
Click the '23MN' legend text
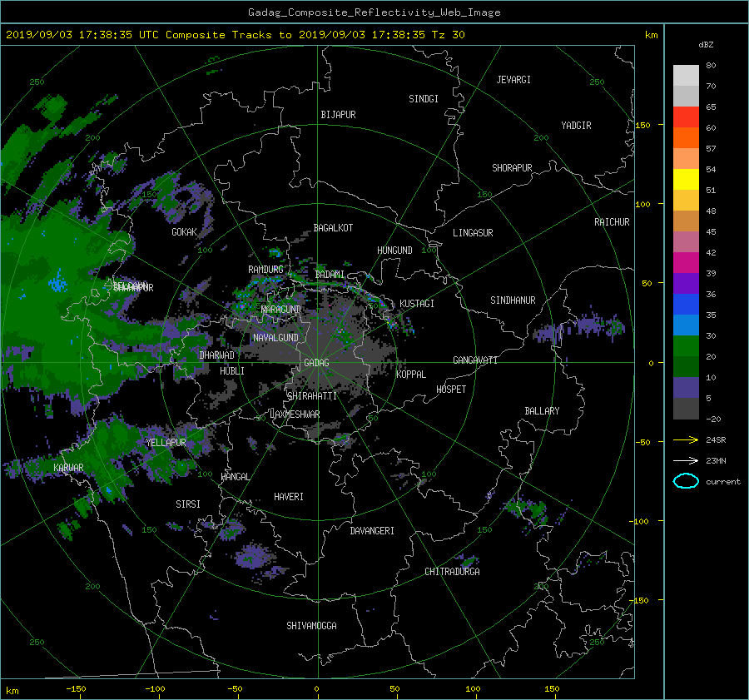pyautogui.click(x=716, y=460)
